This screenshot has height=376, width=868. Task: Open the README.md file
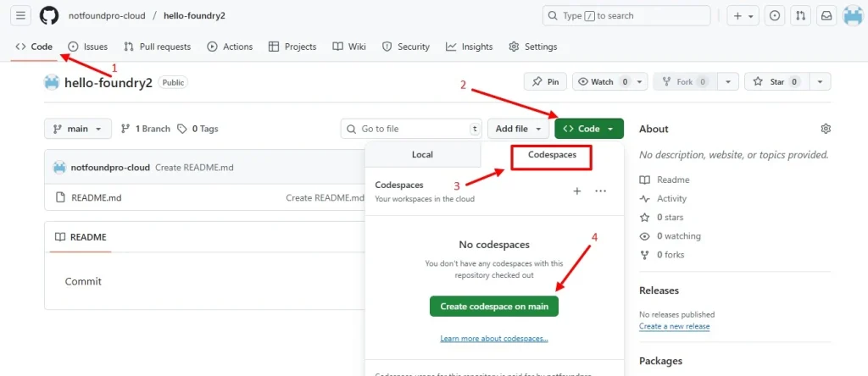click(97, 197)
